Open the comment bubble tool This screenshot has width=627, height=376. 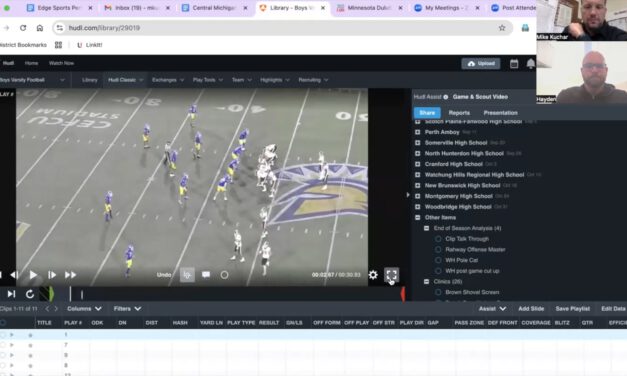click(206, 275)
